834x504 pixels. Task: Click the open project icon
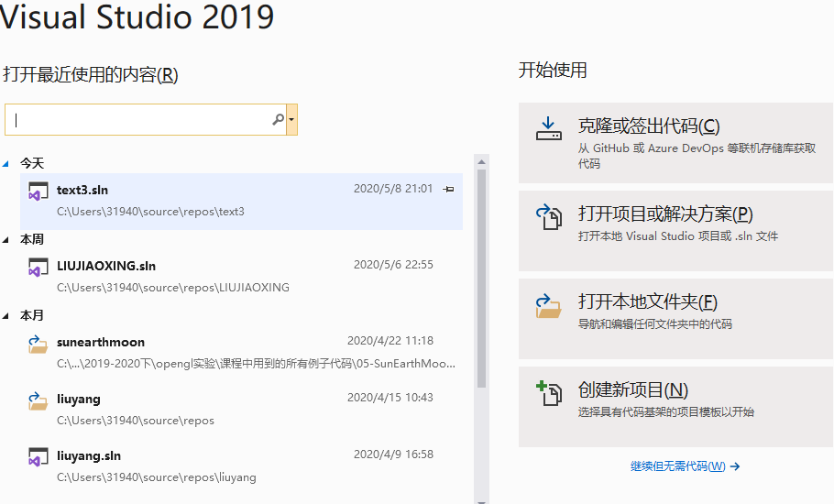pos(548,217)
